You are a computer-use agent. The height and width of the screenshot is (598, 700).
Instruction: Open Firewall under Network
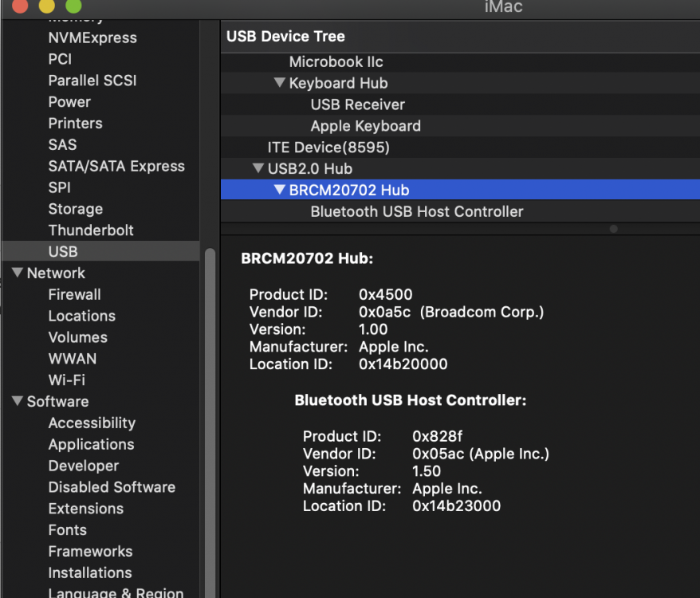tap(75, 294)
